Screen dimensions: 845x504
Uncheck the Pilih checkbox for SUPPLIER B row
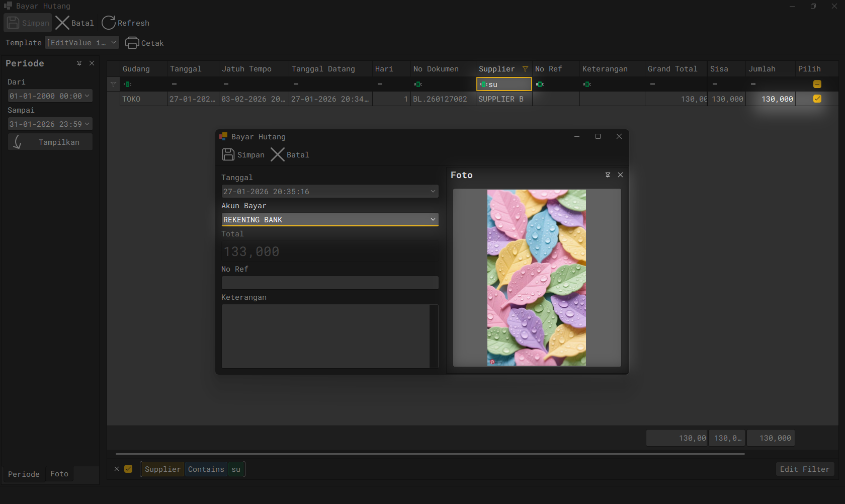click(x=817, y=99)
